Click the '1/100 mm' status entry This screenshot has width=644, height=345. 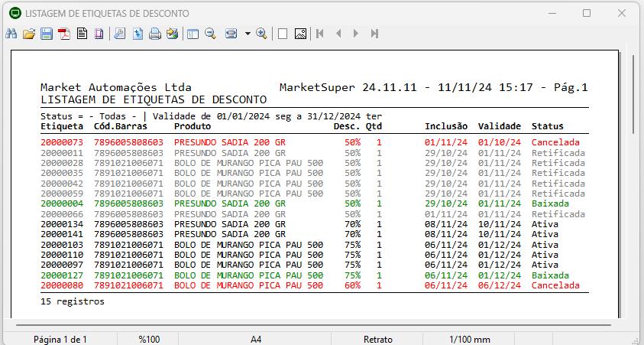pos(470,340)
